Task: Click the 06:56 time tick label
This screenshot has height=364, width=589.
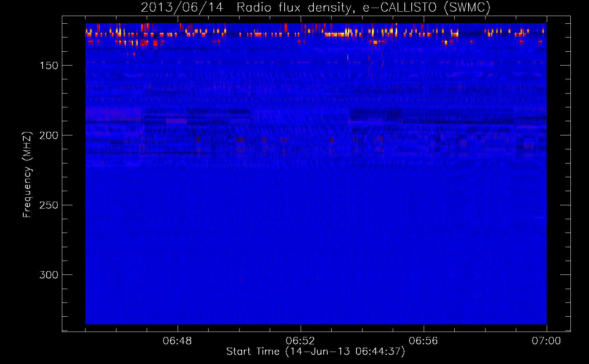Action: tap(423, 341)
